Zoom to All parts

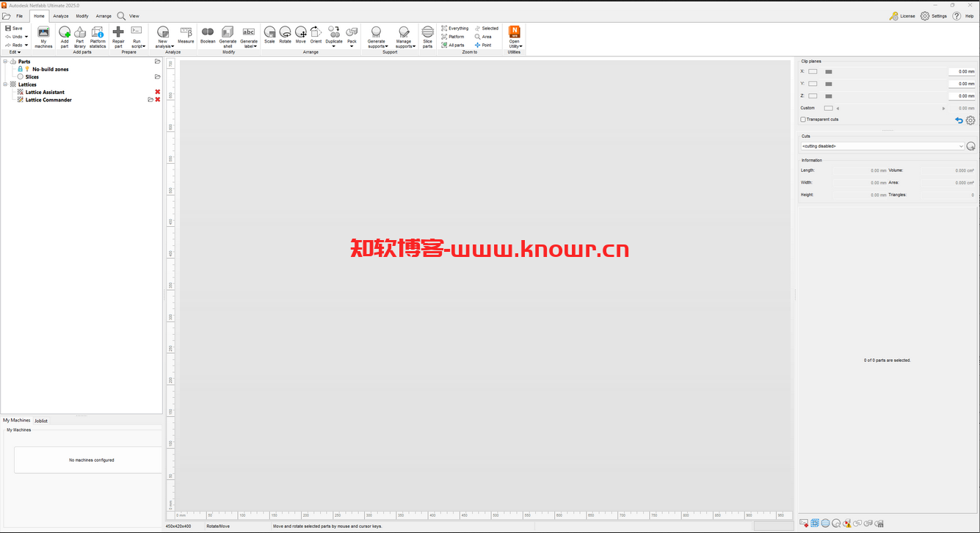[452, 45]
